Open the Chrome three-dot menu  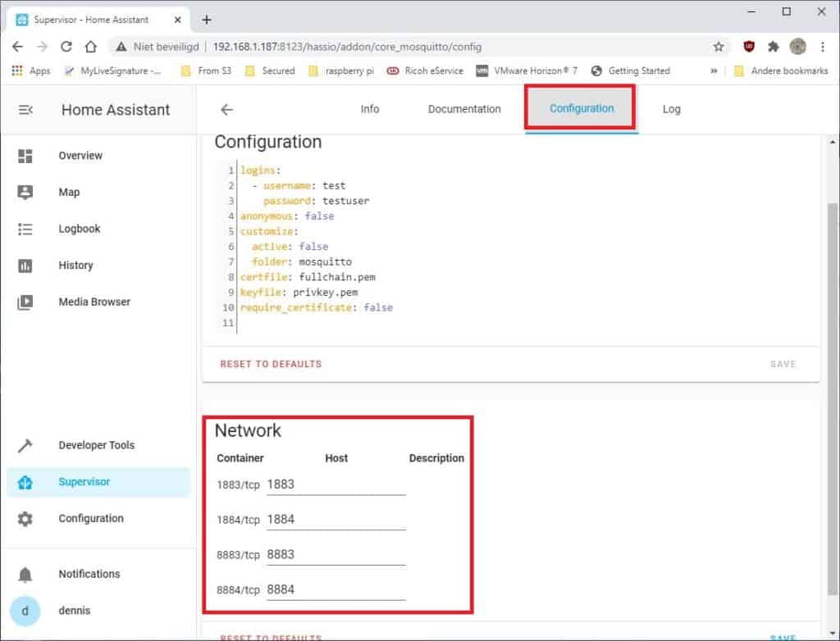point(822,47)
